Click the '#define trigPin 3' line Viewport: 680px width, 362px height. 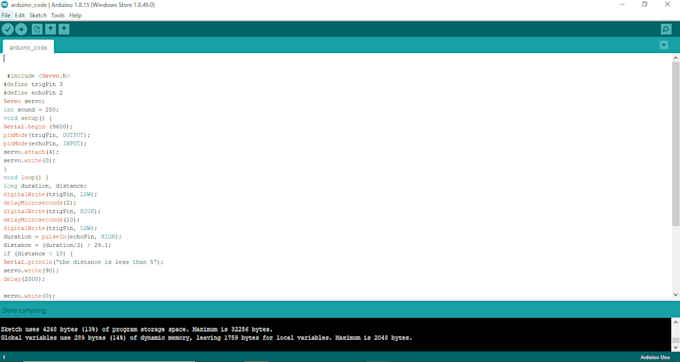(33, 84)
